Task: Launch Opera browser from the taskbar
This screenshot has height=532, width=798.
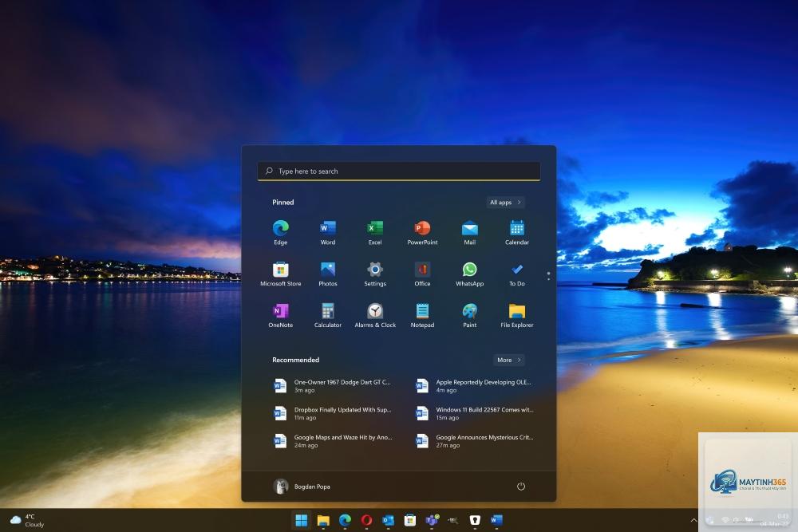Action: tap(366, 520)
